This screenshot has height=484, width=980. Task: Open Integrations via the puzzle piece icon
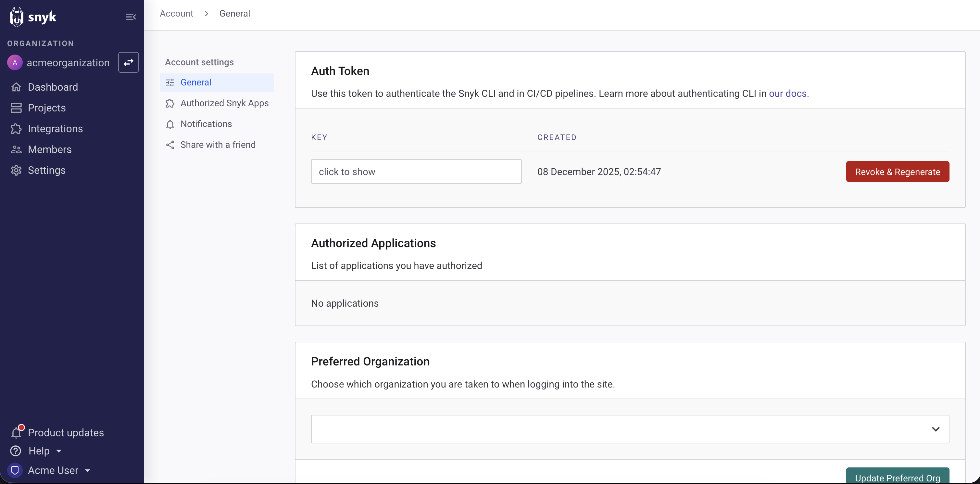pyautogui.click(x=16, y=129)
